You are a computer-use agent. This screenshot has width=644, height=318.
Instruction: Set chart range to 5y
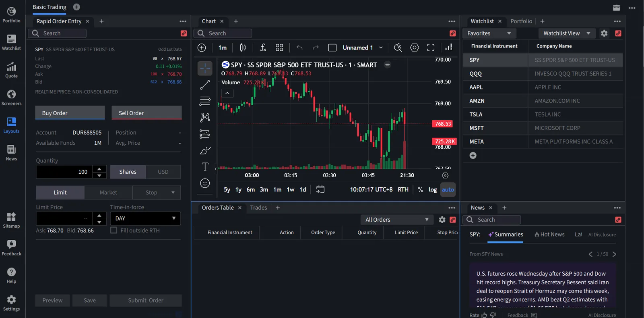(227, 189)
